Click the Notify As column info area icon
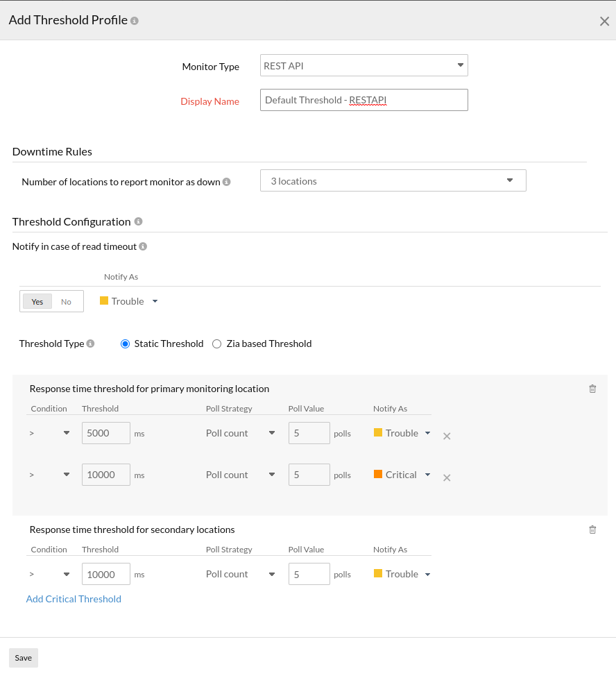Viewport: 616px width, 678px height. point(121,276)
